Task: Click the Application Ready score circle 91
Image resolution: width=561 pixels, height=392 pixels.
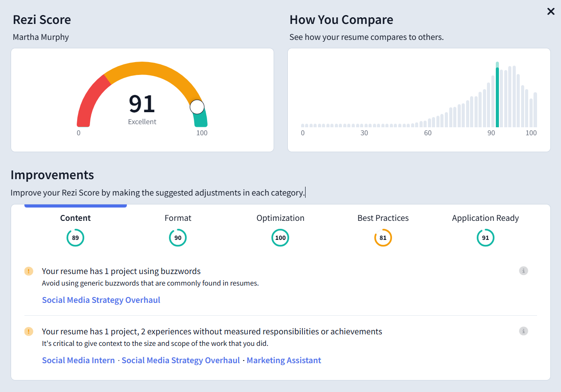Action: coord(486,238)
